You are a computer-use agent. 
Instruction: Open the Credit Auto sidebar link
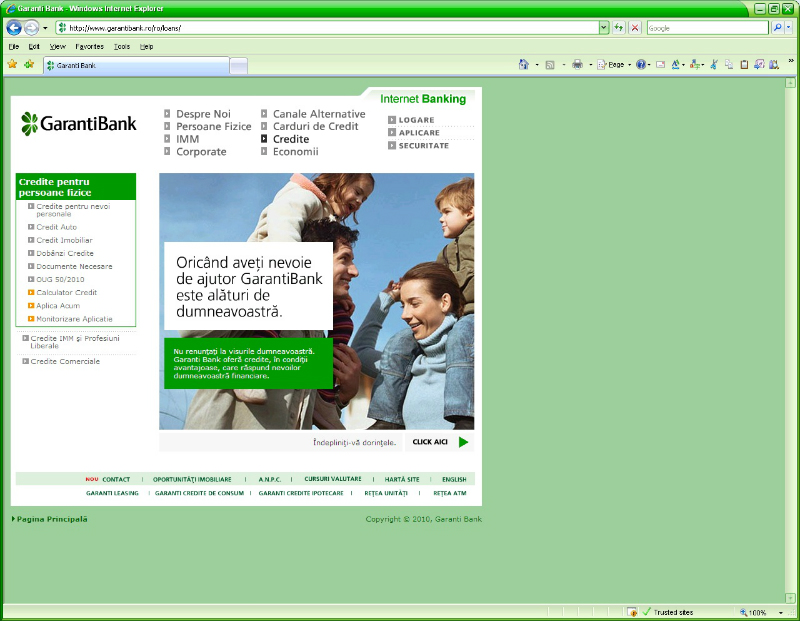(57, 227)
